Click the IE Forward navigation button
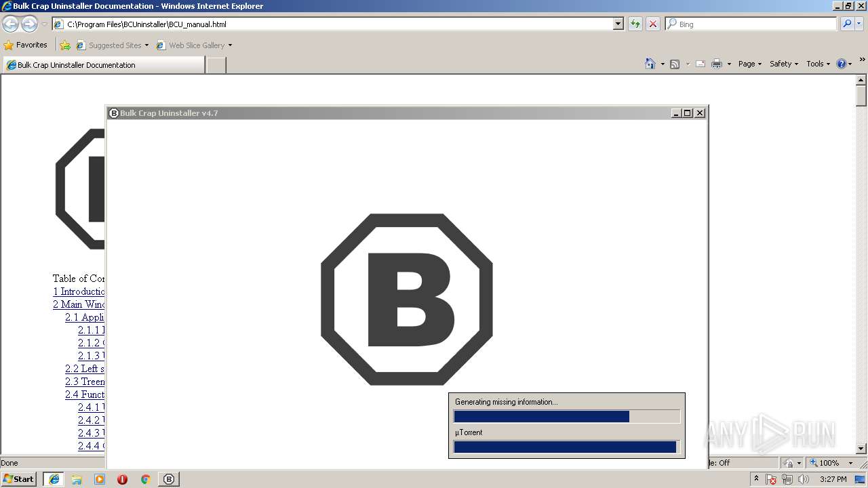 pyautogui.click(x=29, y=24)
